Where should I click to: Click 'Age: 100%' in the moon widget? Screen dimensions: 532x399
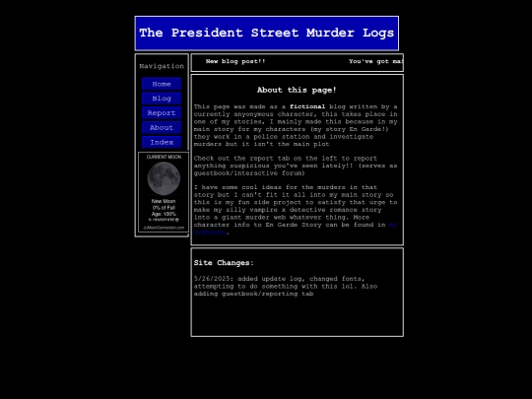(164, 214)
